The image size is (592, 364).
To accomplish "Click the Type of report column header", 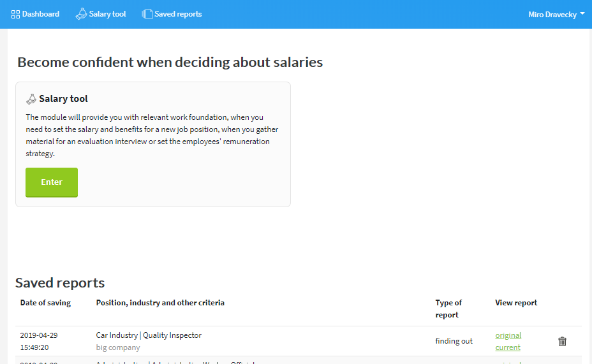I will 448,309.
